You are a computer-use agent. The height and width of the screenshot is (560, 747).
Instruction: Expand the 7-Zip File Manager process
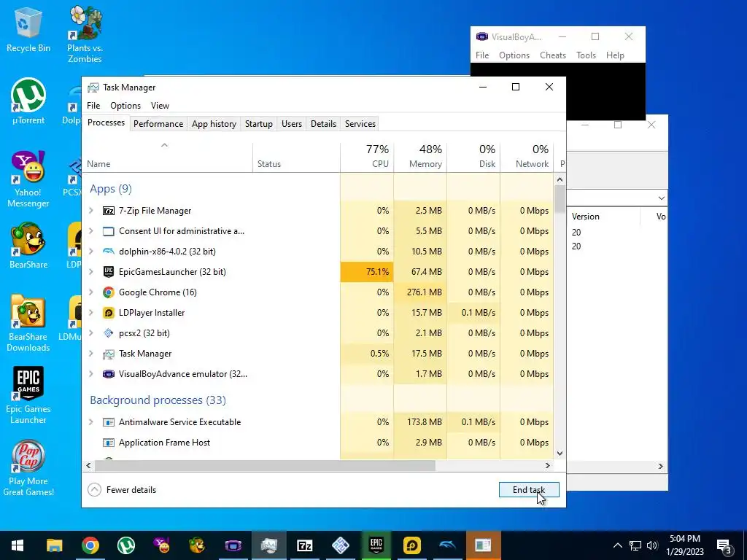click(91, 211)
